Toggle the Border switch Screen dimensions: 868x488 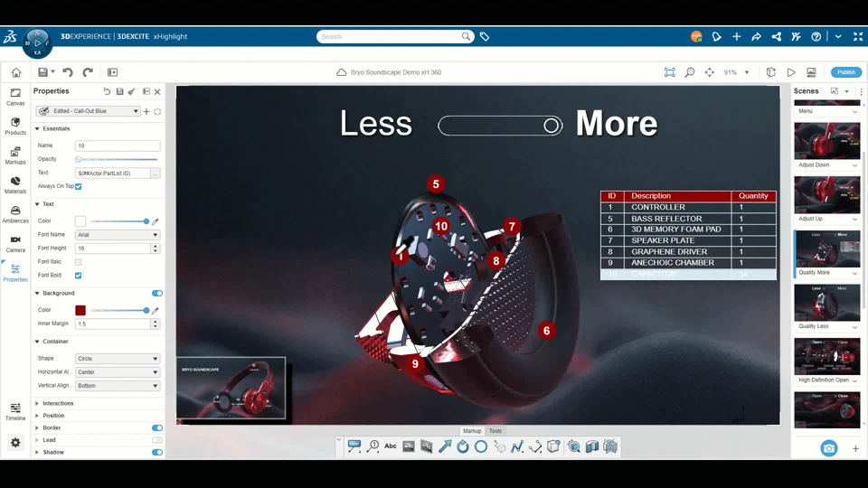[157, 427]
